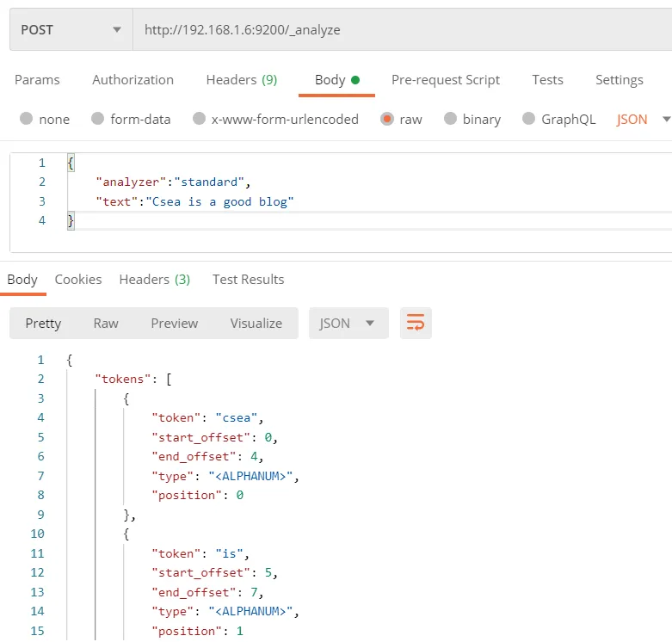
Task: Select the none body type radio button
Action: coord(27,120)
